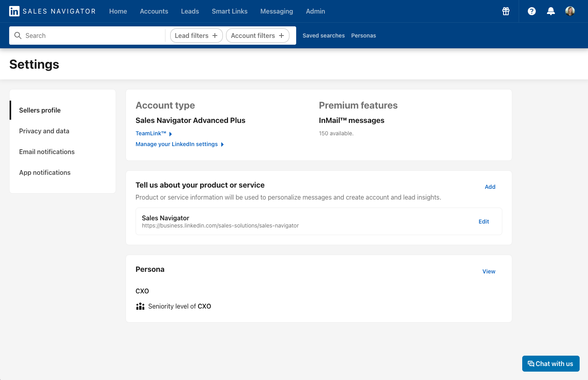Select Privacy and data settings tab
The height and width of the screenshot is (380, 588).
[63, 131]
